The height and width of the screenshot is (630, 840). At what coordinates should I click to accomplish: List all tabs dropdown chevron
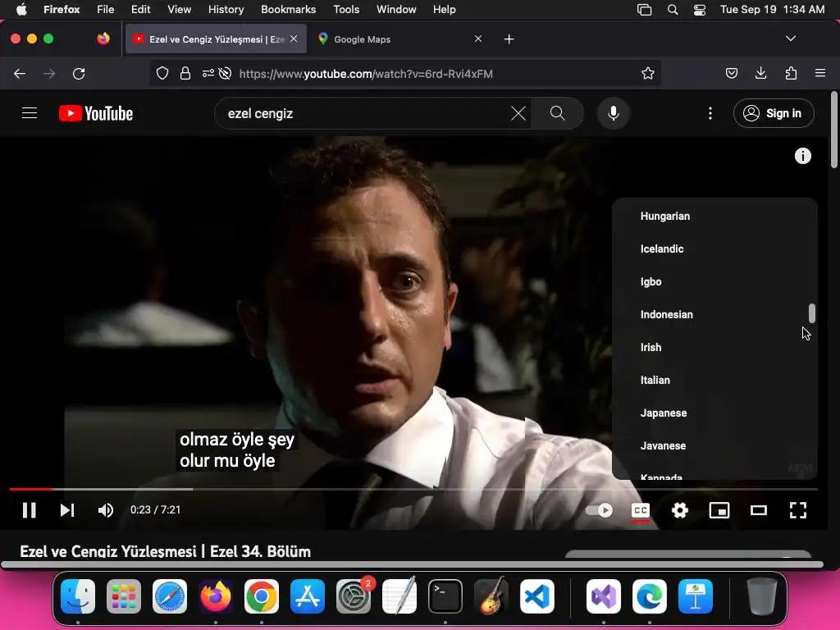click(x=791, y=39)
